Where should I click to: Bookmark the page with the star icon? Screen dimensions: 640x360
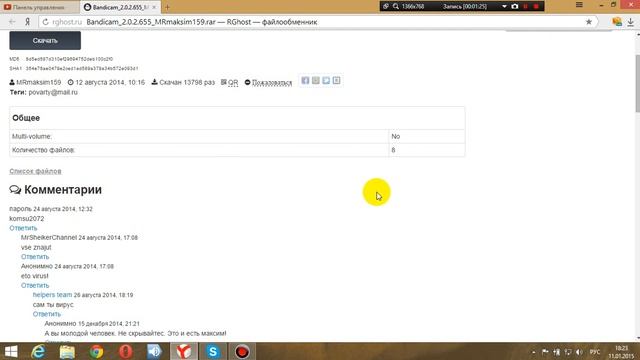tap(589, 22)
